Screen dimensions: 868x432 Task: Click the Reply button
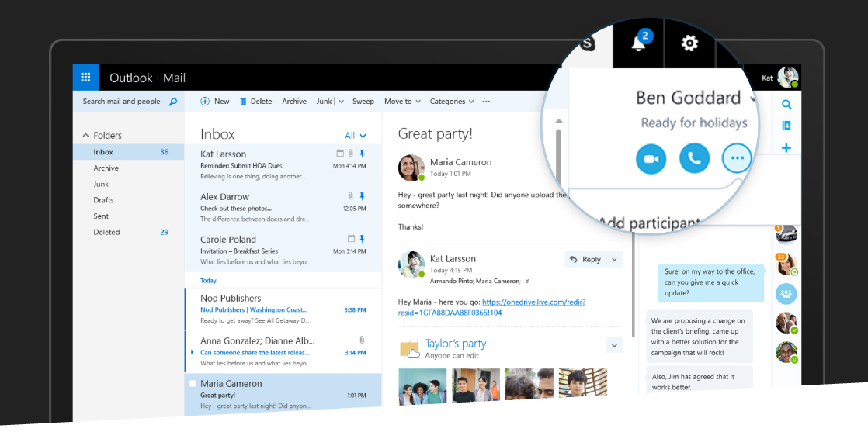[x=585, y=260]
